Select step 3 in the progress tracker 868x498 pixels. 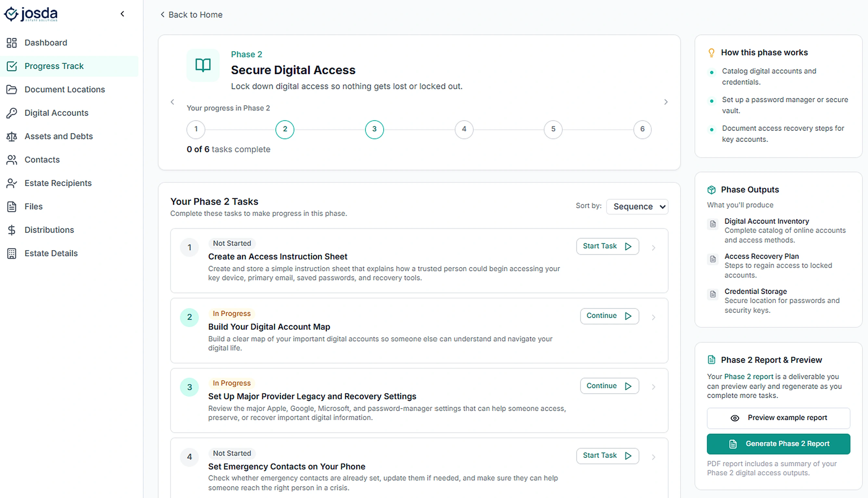(x=375, y=129)
